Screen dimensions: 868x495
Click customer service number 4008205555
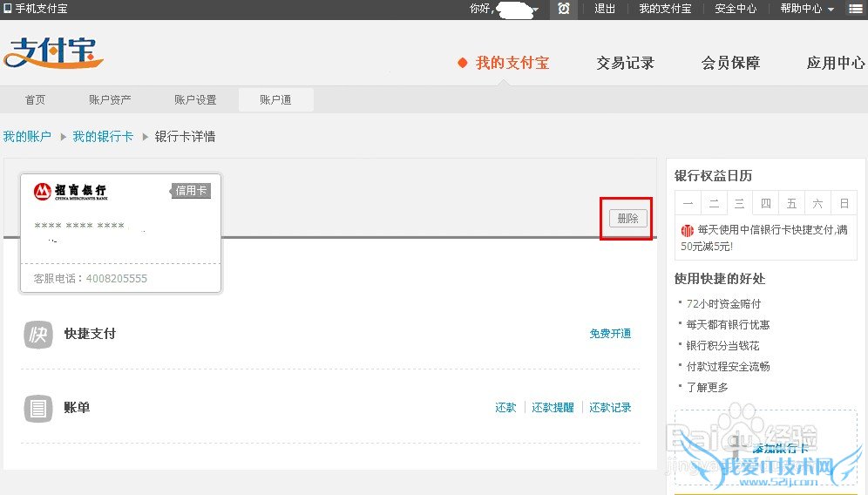(117, 279)
